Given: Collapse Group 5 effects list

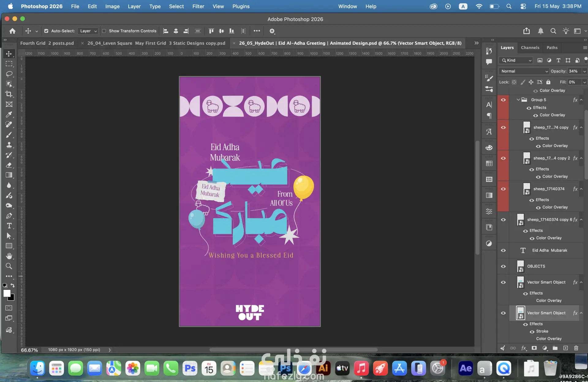Looking at the screenshot, I should coord(581,100).
